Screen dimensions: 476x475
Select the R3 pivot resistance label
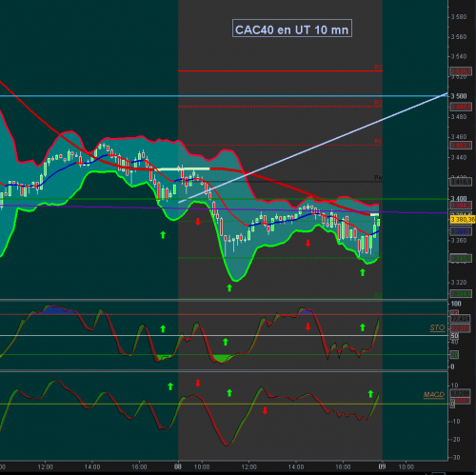click(378, 68)
